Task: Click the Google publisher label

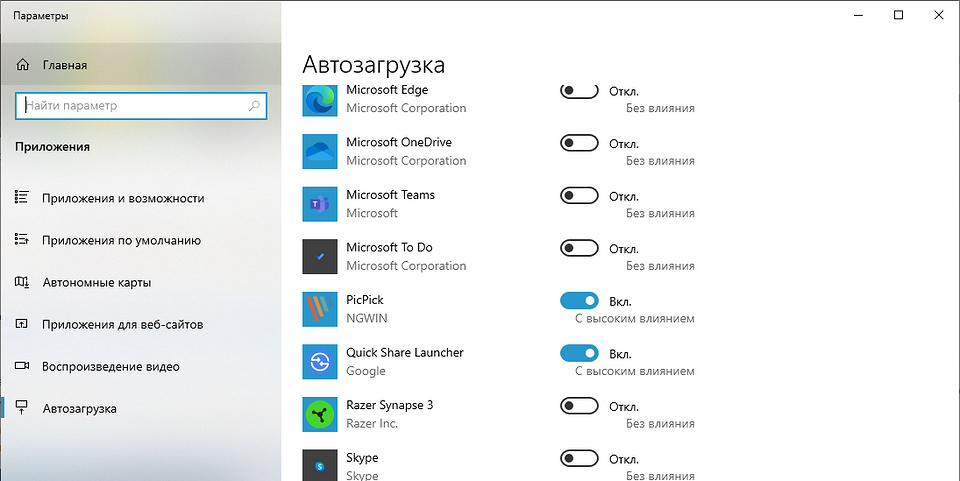Action: tap(366, 371)
